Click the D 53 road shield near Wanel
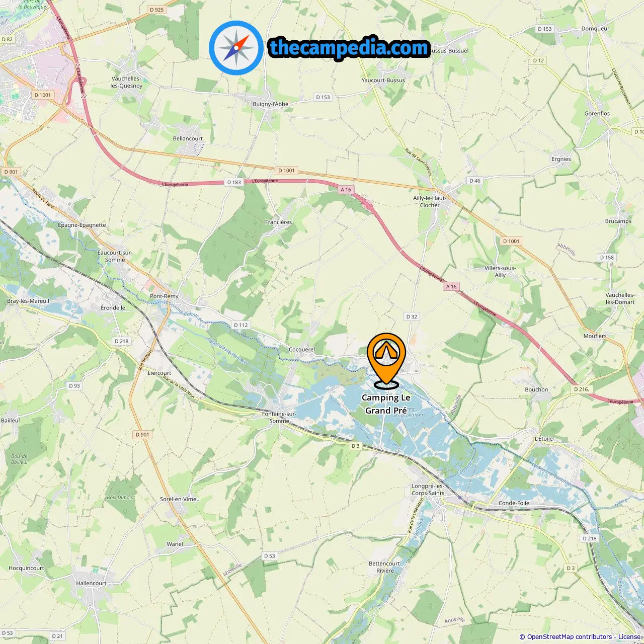The image size is (644, 644). coord(270,556)
